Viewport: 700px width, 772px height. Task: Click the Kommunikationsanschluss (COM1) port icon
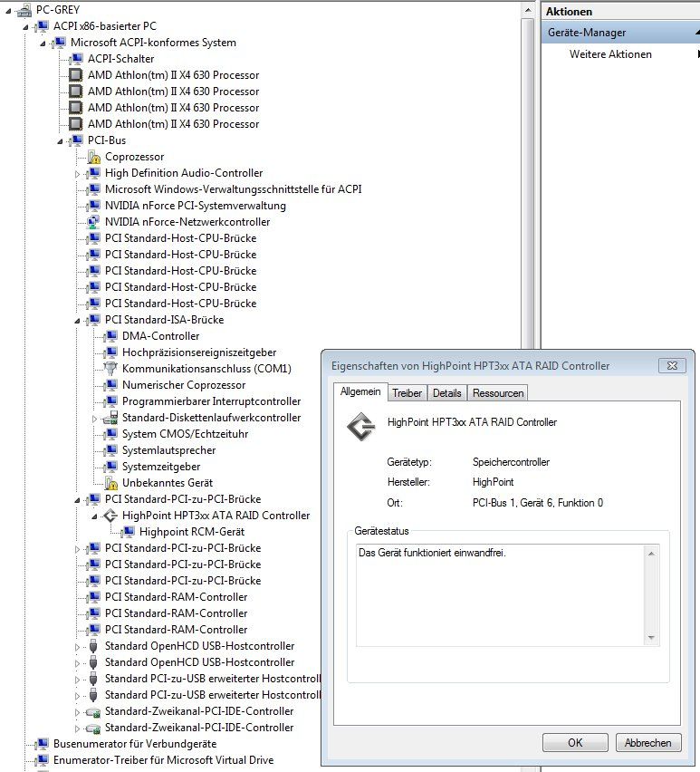(110, 369)
